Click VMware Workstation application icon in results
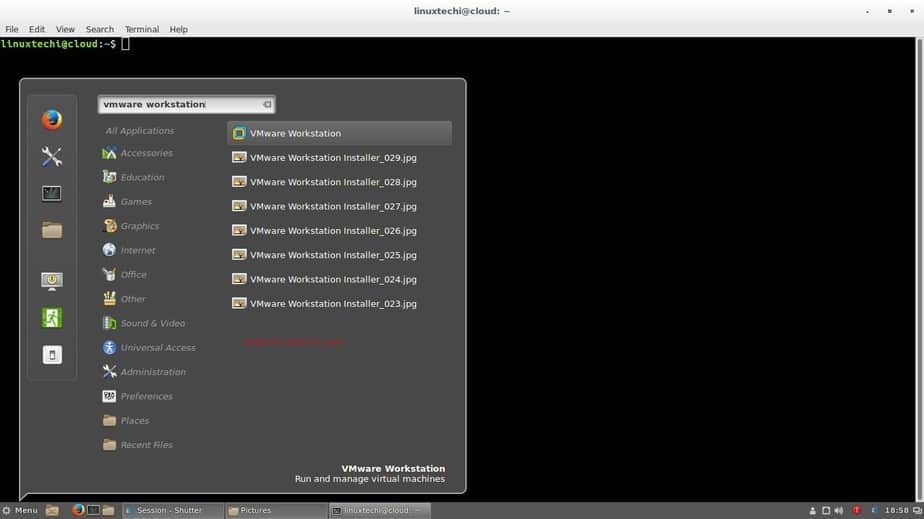Viewport: 924px width, 519px height. pyautogui.click(x=239, y=133)
